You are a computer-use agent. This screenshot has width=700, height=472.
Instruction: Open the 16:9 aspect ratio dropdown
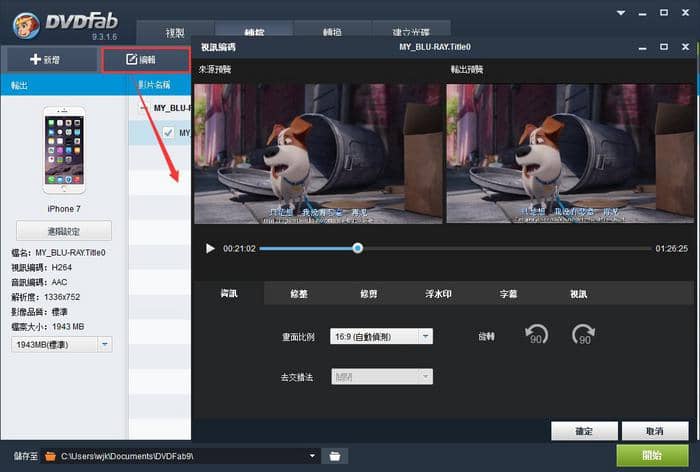click(x=381, y=337)
